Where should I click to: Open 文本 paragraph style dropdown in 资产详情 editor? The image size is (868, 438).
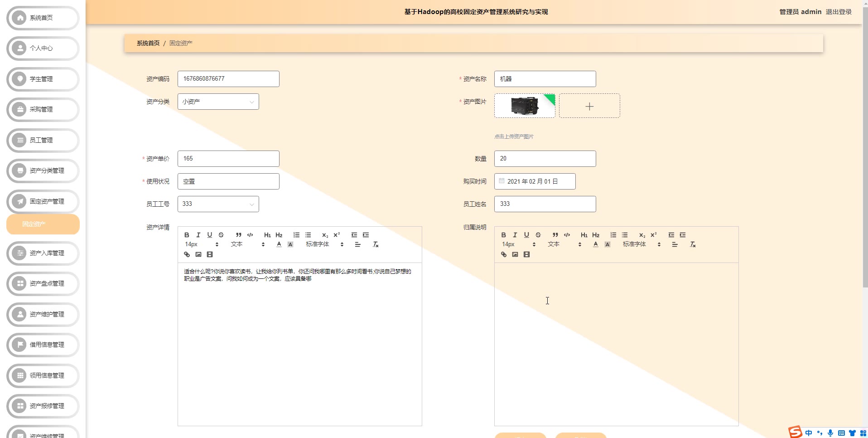247,244
